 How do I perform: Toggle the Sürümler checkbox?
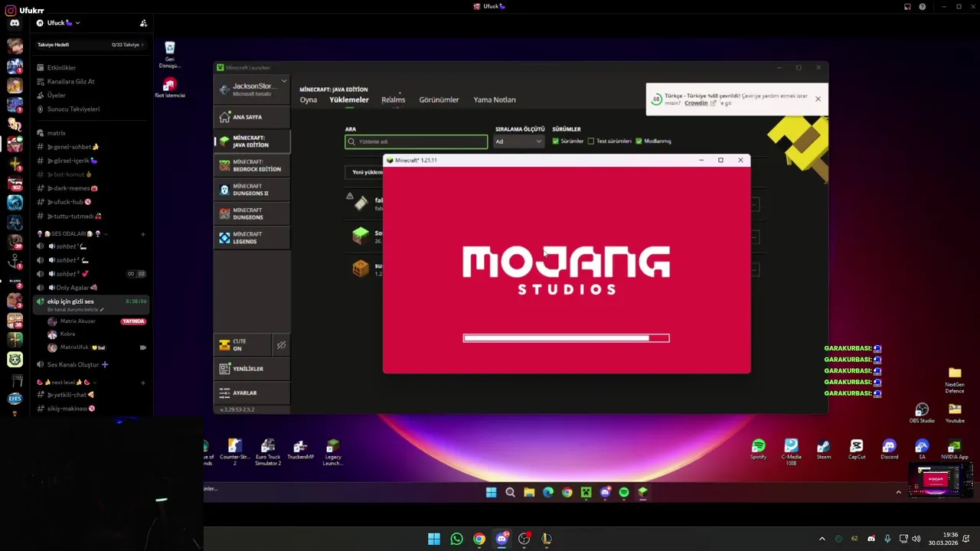tap(555, 141)
